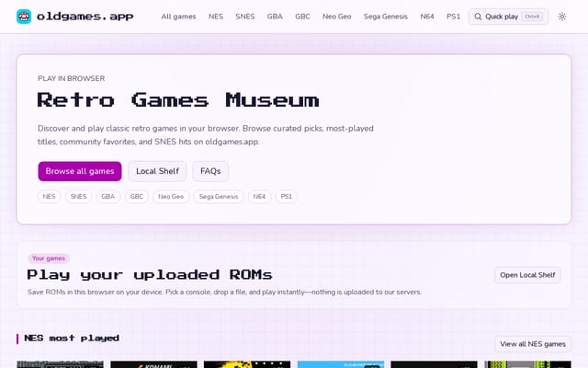588x368 pixels.
Task: Open the Local Shelf button
Action: (x=157, y=171)
